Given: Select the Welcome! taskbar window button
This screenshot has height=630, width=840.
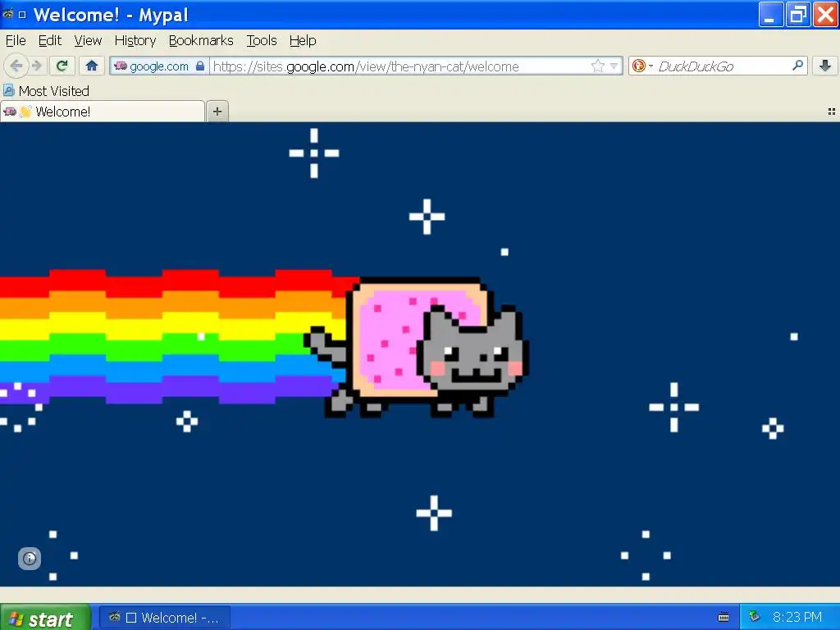Looking at the screenshot, I should click(x=165, y=618).
